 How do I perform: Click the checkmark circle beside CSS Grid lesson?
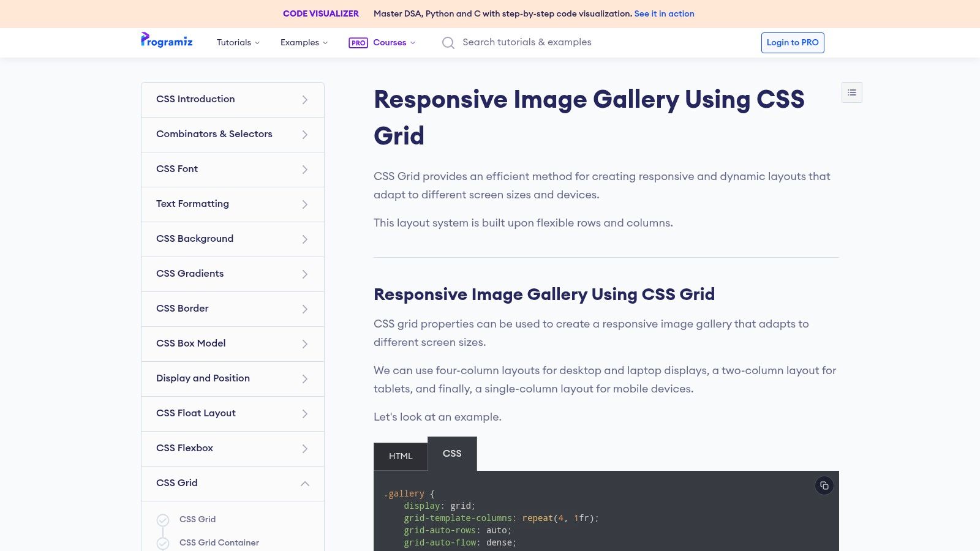163,520
